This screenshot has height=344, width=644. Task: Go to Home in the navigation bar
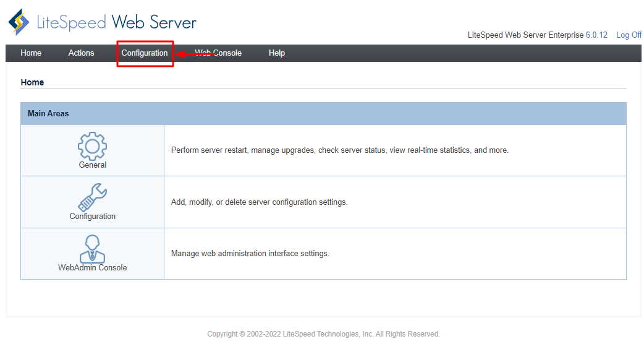(31, 53)
